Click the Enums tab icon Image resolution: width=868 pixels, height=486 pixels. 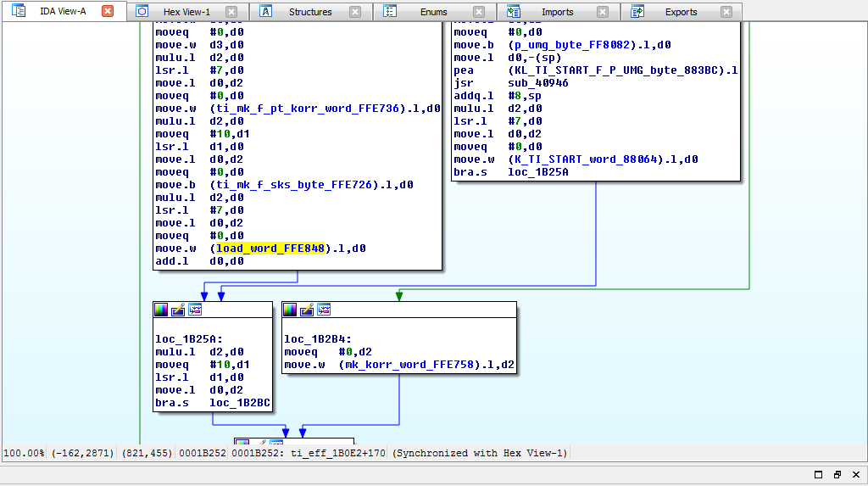390,11
